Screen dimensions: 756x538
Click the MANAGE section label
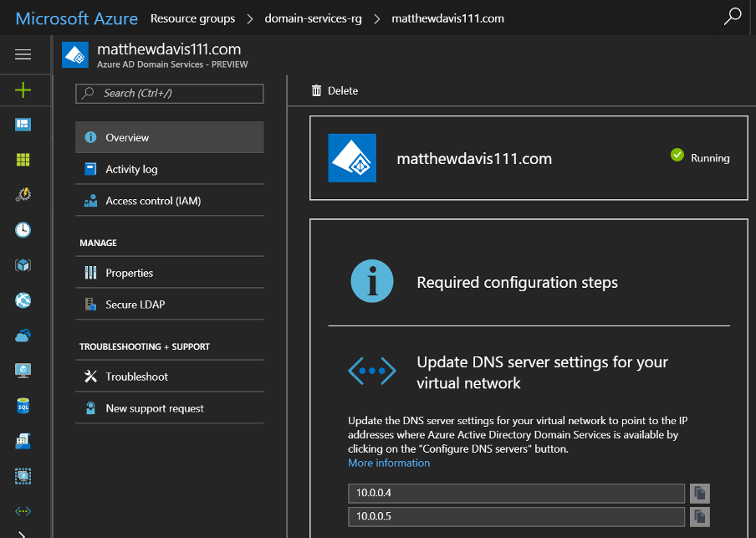tap(99, 243)
